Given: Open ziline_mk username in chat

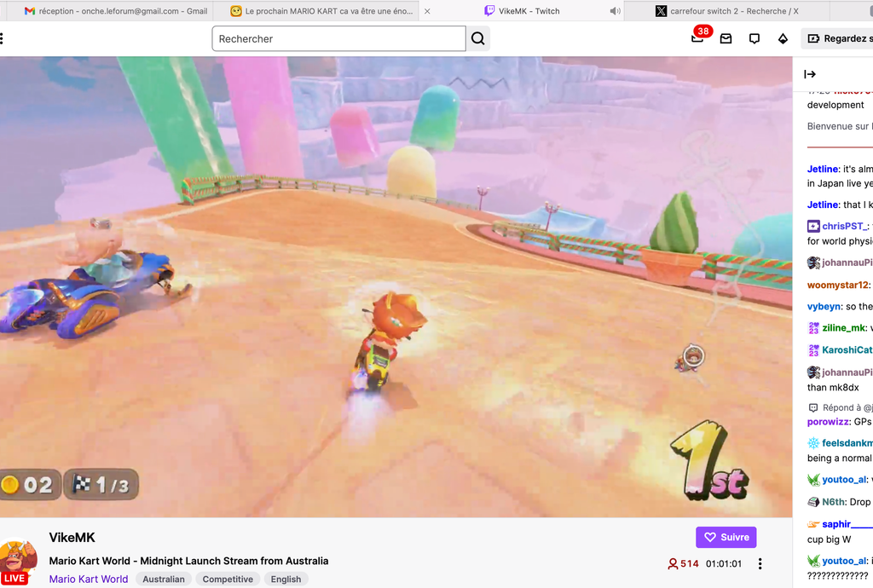Looking at the screenshot, I should pos(844,327).
